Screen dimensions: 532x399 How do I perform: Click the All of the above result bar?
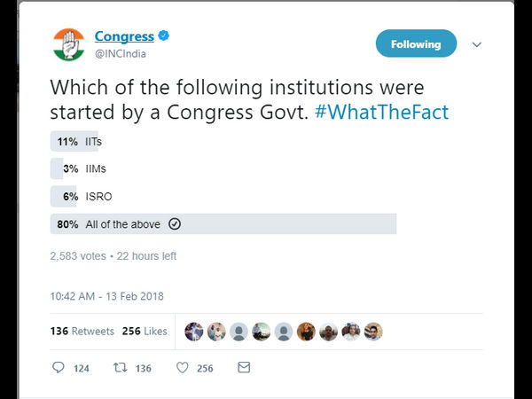click(223, 224)
